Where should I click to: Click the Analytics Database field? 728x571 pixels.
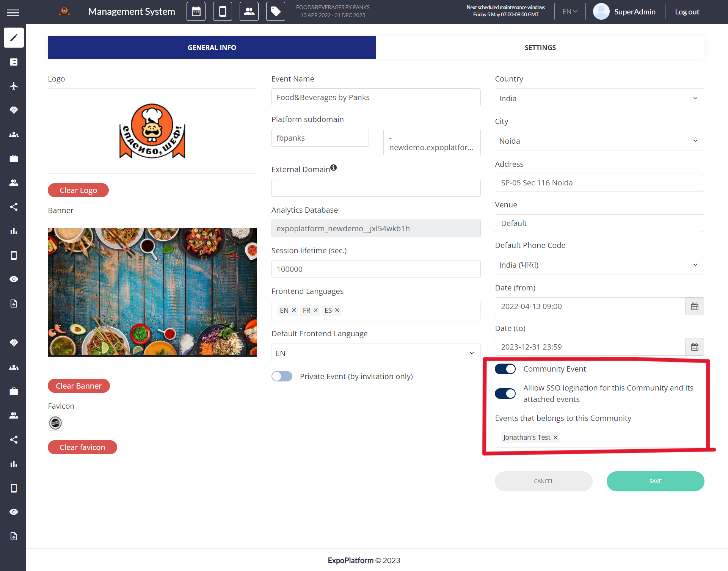click(376, 229)
